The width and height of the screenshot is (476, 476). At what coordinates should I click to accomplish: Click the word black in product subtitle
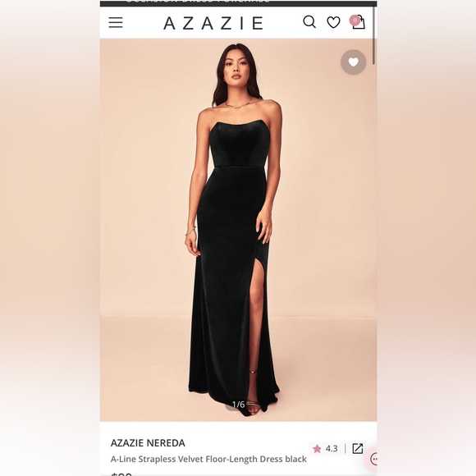coord(295,460)
